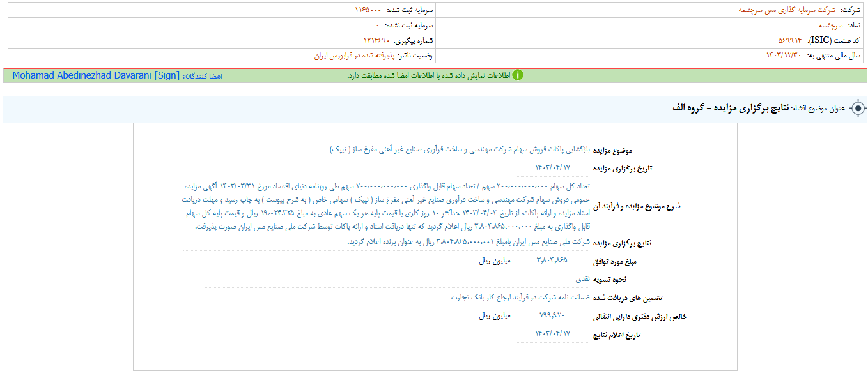Click the settlement method value نقدی
Image resolution: width=868 pixels, height=378 pixels.
(x=583, y=279)
